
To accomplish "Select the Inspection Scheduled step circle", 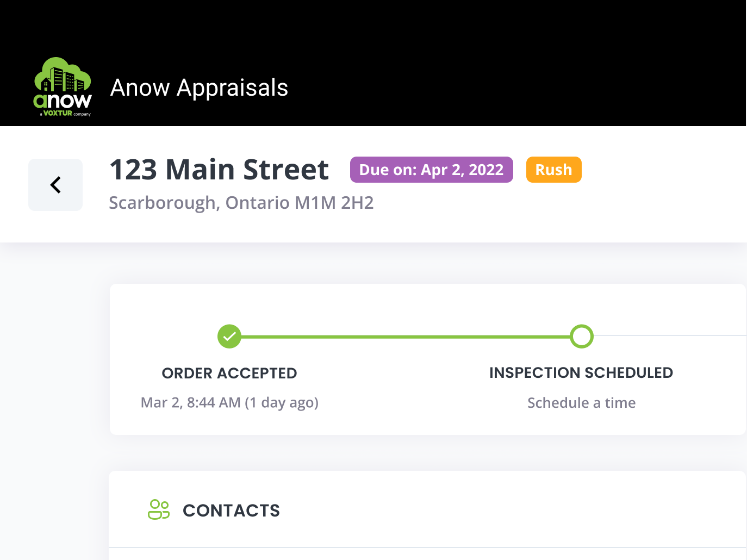I will [x=582, y=337].
